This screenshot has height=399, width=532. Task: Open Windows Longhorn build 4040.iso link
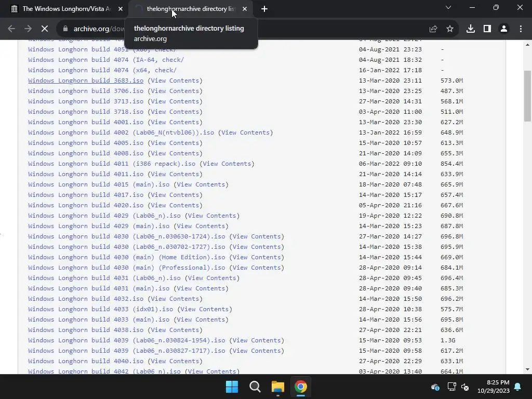[86, 361]
